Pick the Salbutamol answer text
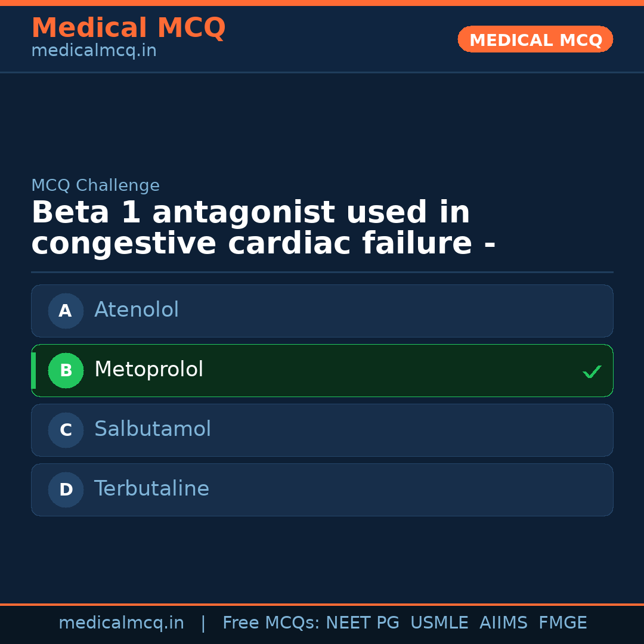This screenshot has height=644, width=644. pyautogui.click(x=153, y=429)
